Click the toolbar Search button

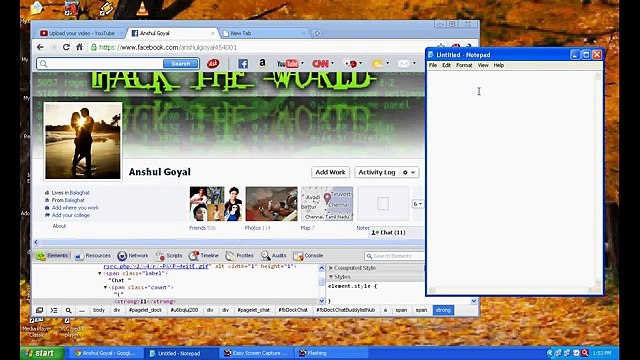pos(181,64)
